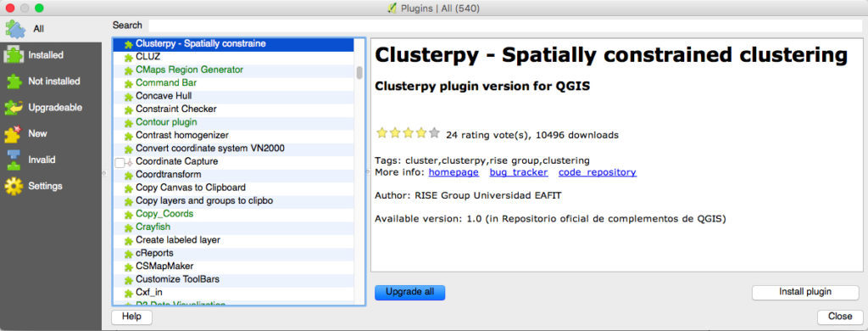Image resolution: width=868 pixels, height=331 pixels.
Task: Click the core plugin icon beside Coordinate Capture
Action: coord(129,162)
